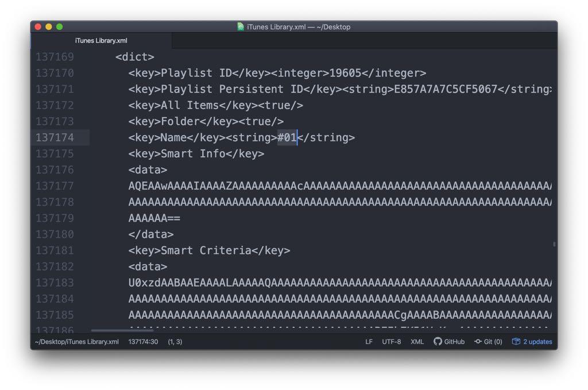Click the GitHub octocat icon in status bar
Image resolution: width=588 pixels, height=390 pixels.
[438, 342]
